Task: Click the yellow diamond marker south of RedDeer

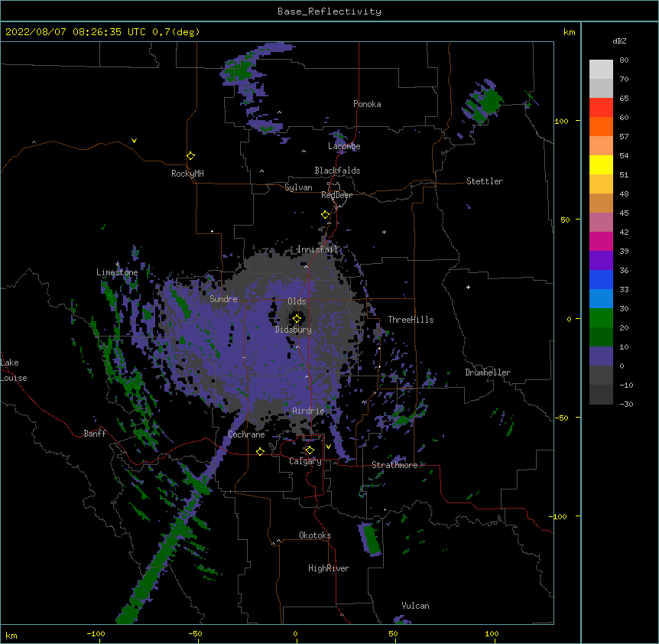Action: 325,215
